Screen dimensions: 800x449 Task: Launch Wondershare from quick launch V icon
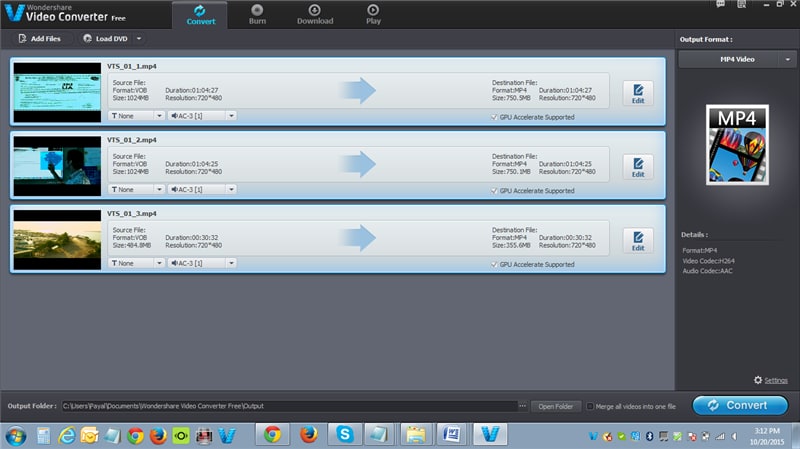click(x=227, y=436)
